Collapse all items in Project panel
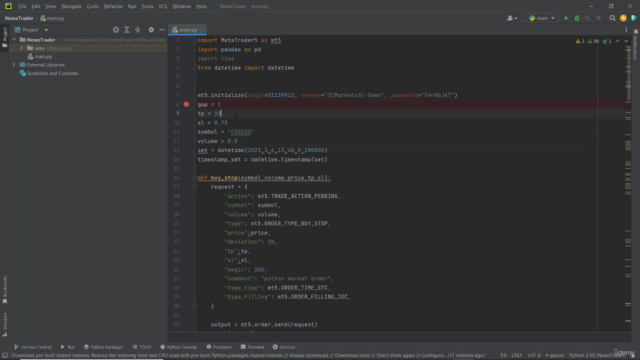 (x=138, y=30)
